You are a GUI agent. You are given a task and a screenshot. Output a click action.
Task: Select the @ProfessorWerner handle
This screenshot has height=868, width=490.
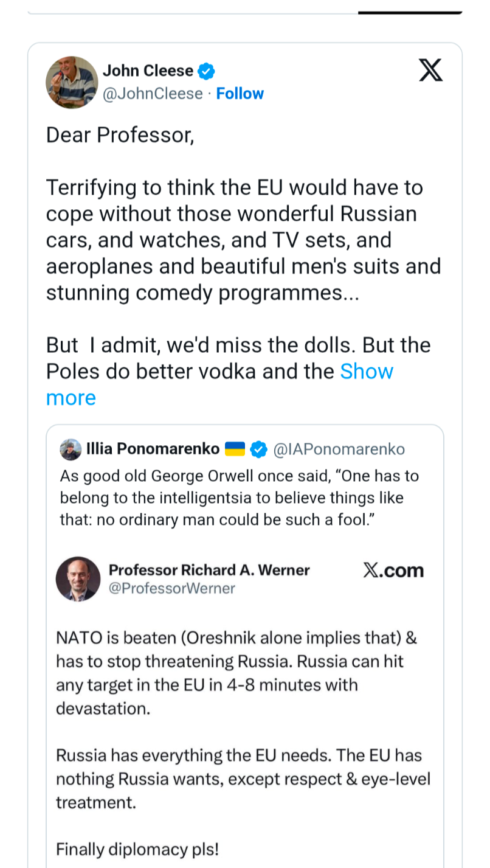pyautogui.click(x=171, y=588)
